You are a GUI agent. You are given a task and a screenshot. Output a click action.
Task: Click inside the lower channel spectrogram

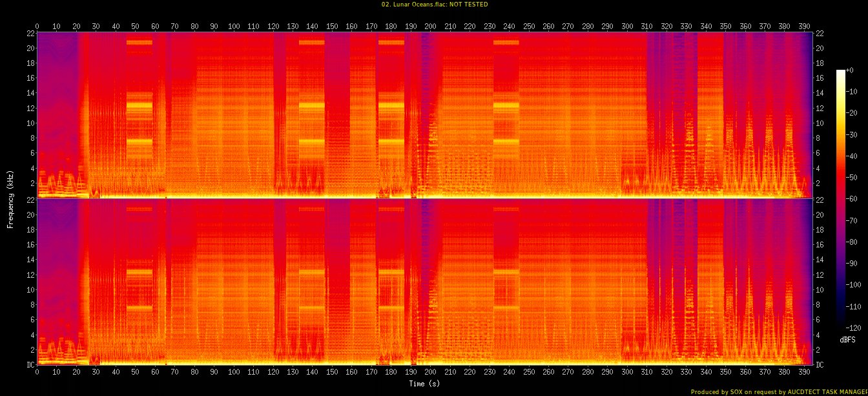[424, 282]
